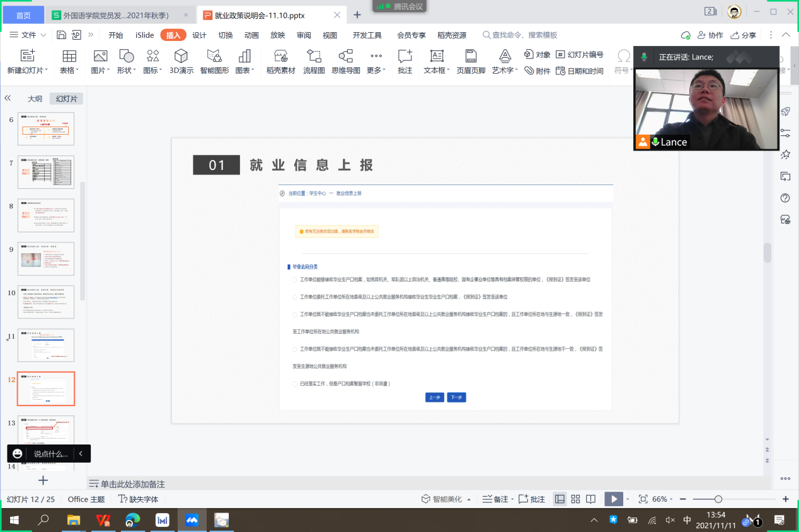Toggle 备注 notes pane in status bar
Image resolution: width=799 pixels, height=532 pixels.
[498, 499]
